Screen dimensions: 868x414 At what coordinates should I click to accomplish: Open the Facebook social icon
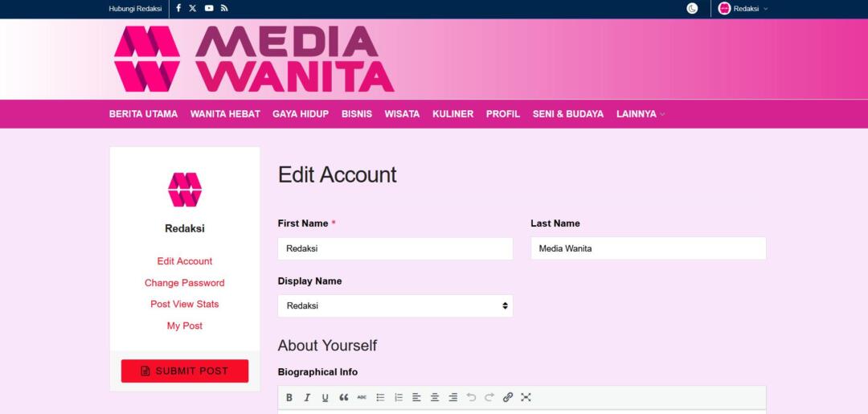[178, 8]
